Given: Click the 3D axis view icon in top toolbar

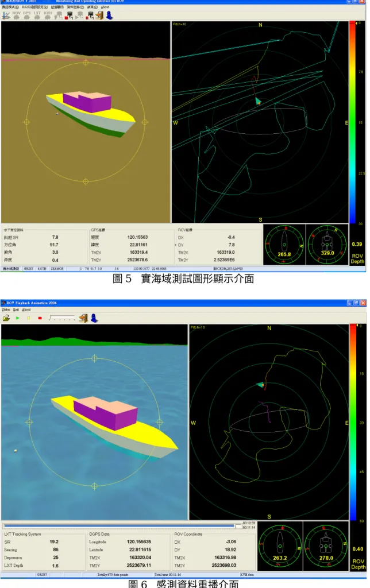Looking at the screenshot, I should [6, 16].
